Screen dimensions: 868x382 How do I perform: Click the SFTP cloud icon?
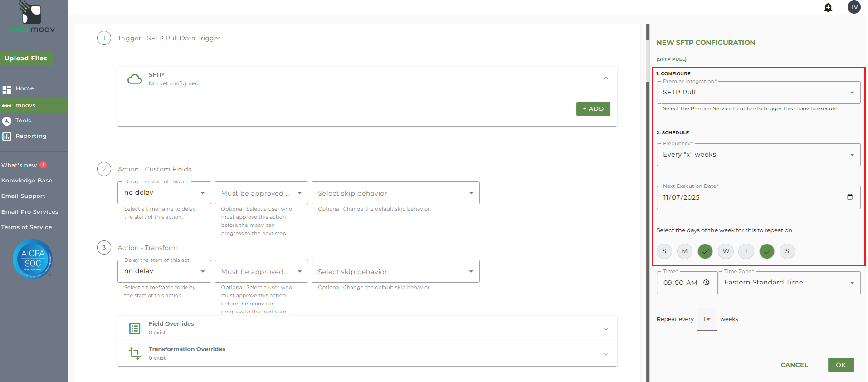click(x=135, y=79)
